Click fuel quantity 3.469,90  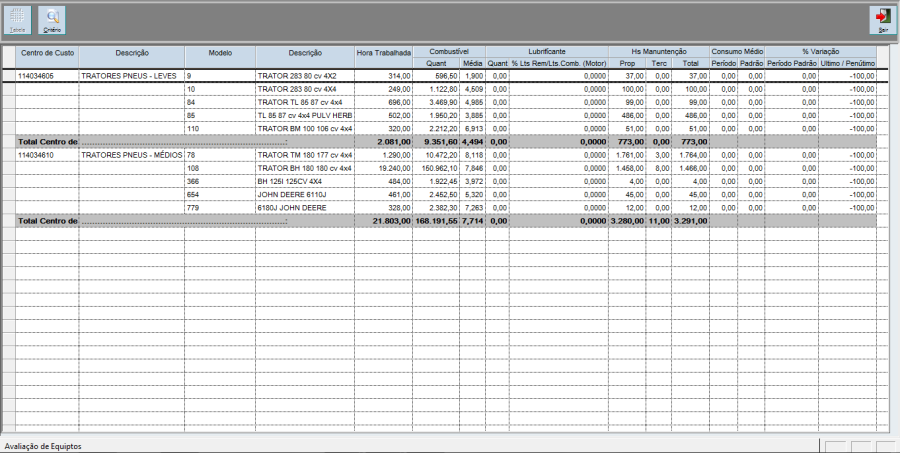pyautogui.click(x=444, y=102)
